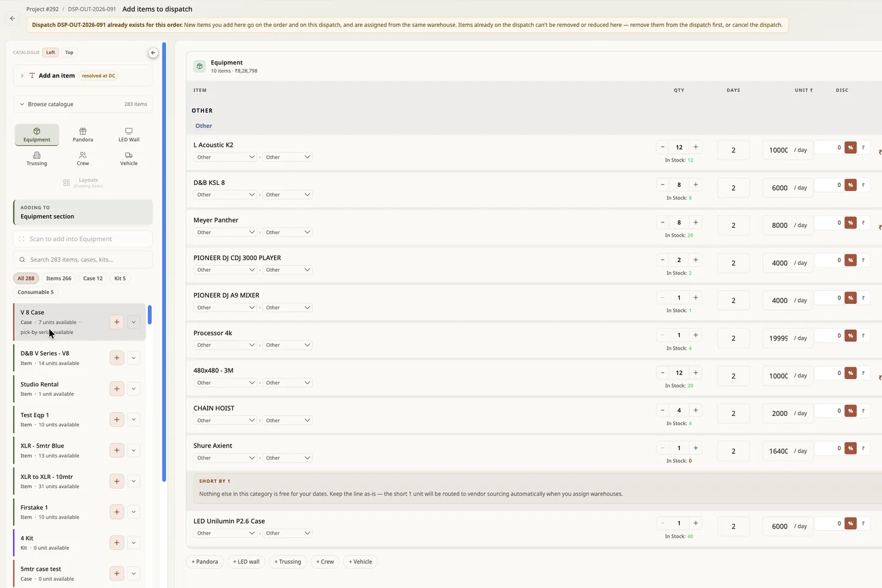Collapse the catalogue panel with the arrow button

click(153, 53)
